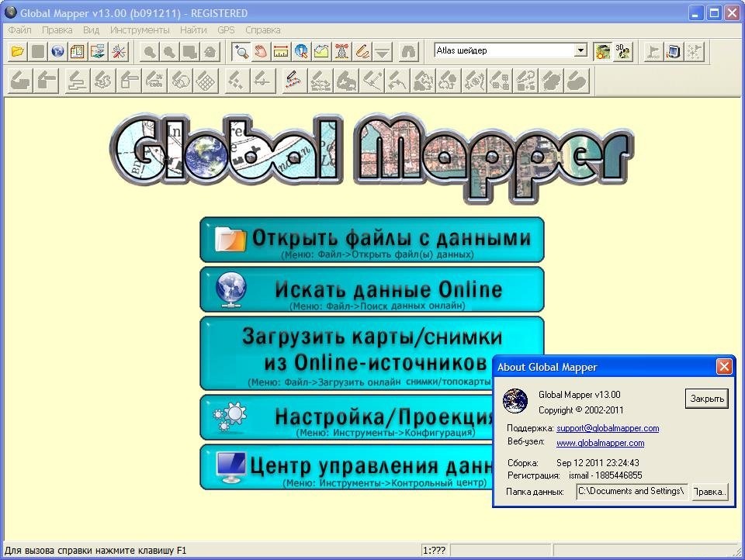The image size is (745, 560).
Task: Select the View Shed tower tool
Action: [x=341, y=51]
